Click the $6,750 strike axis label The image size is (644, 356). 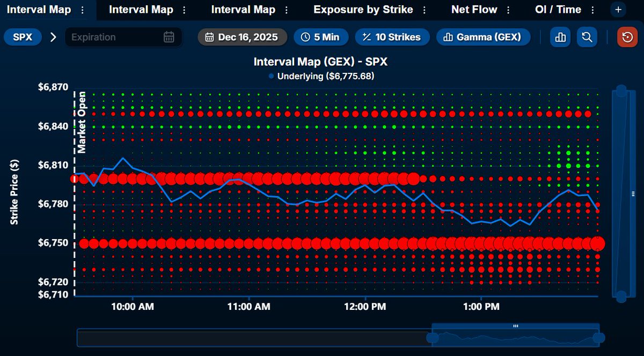click(53, 243)
